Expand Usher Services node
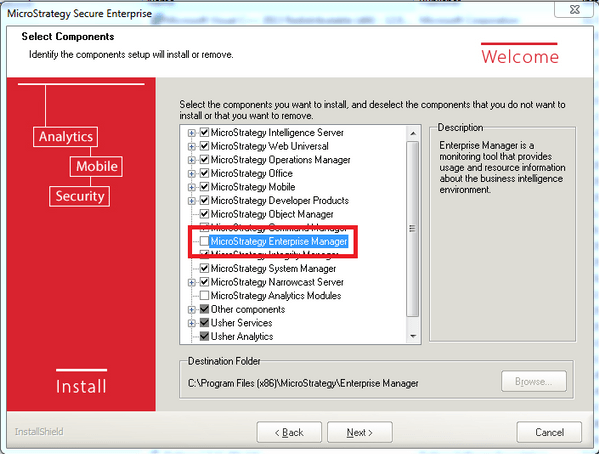This screenshot has width=599, height=454. [192, 323]
